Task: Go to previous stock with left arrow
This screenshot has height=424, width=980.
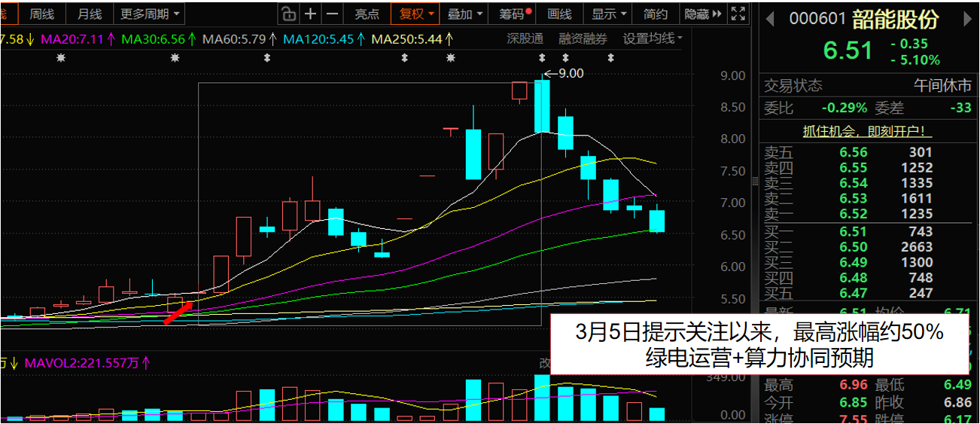Action: (x=769, y=18)
